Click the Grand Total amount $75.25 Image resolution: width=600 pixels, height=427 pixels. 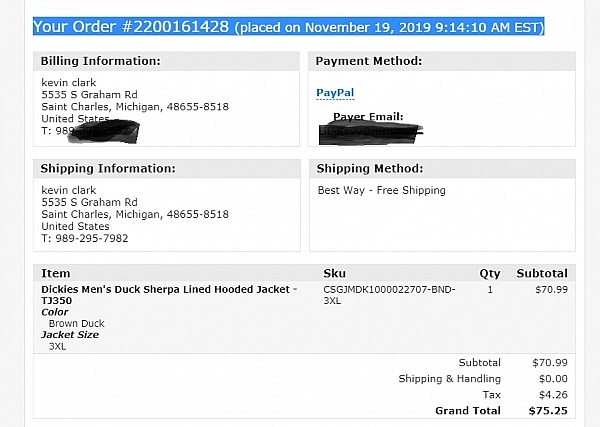coord(548,410)
